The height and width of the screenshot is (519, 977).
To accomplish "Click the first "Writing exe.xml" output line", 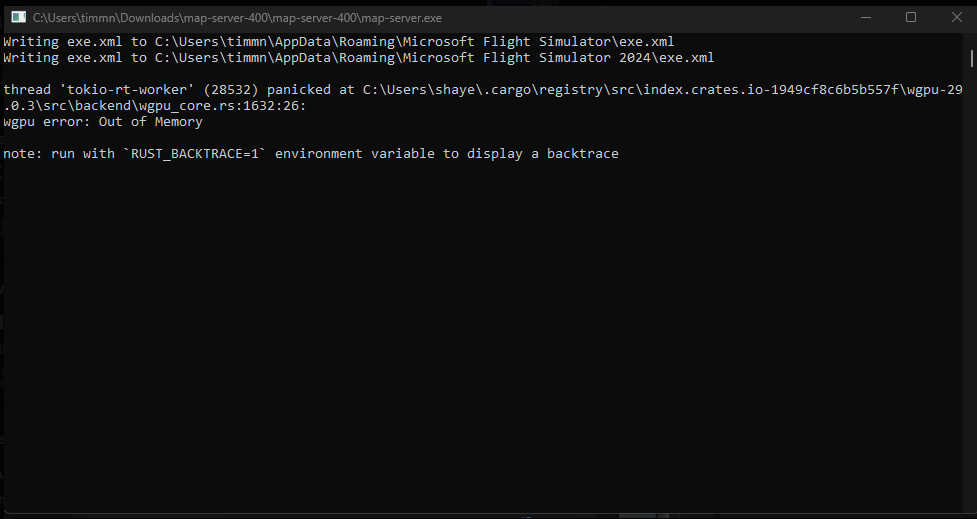I will [339, 42].
